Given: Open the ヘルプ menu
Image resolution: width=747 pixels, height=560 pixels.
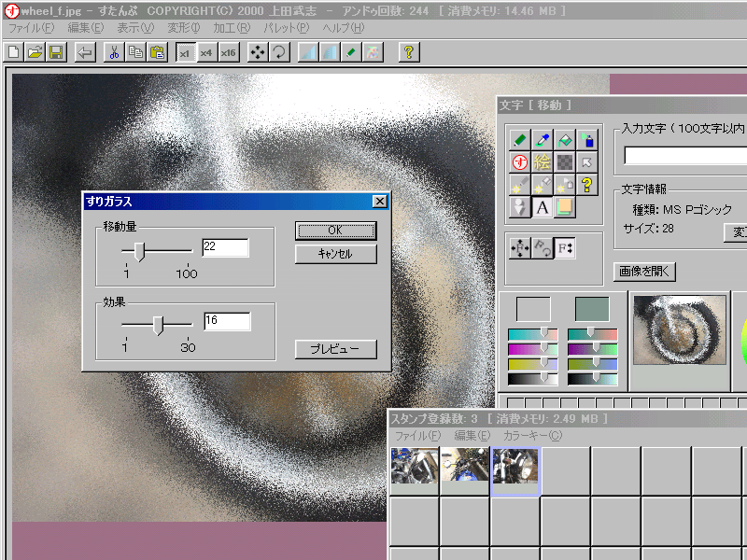Looking at the screenshot, I should [344, 28].
